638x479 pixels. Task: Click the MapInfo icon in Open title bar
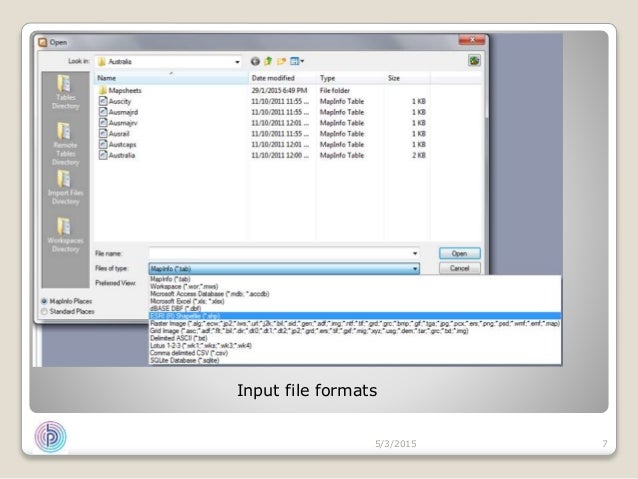coord(42,42)
